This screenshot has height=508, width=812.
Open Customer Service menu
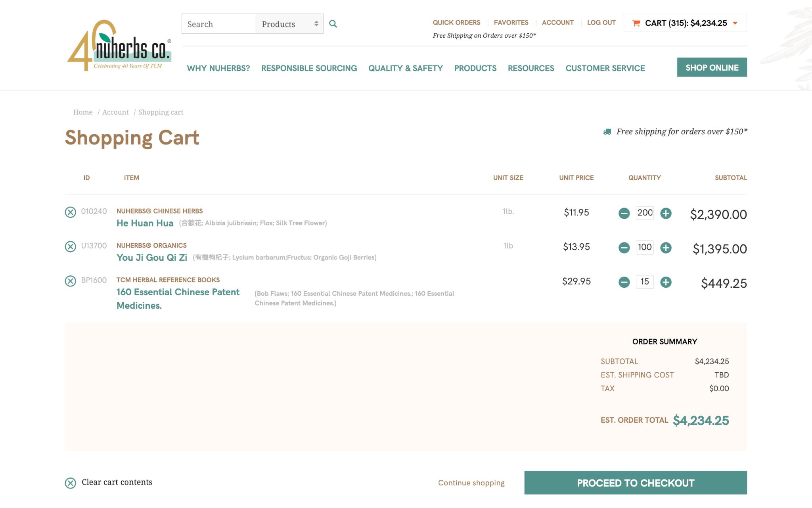coord(605,68)
